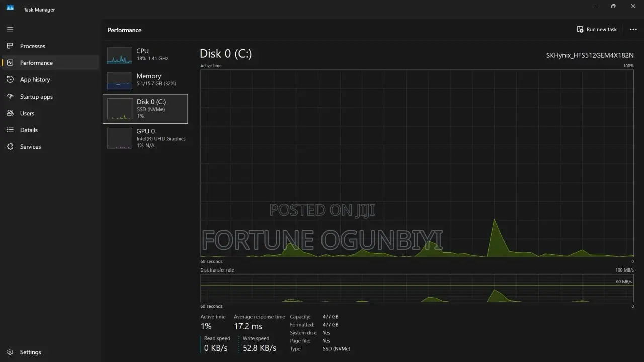Click the System disk Yes value
Viewport: 644px width, 362px height.
[x=326, y=333]
